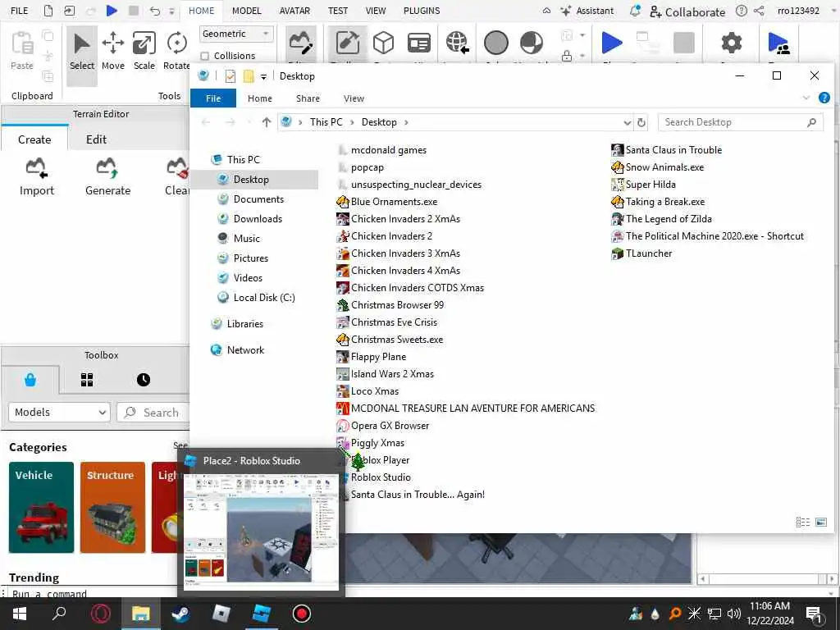The height and width of the screenshot is (630, 840).
Task: Toggle the Collisions checkbox
Action: (x=204, y=56)
